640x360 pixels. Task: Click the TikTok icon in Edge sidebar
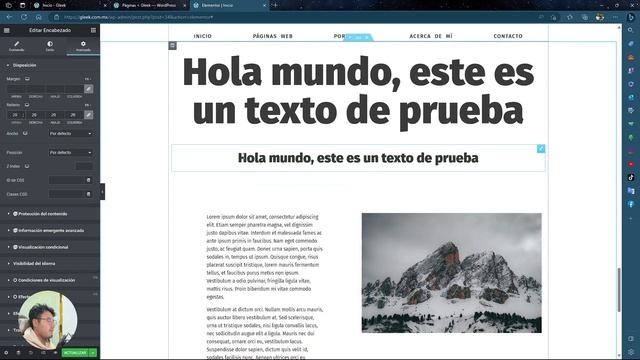(x=631, y=178)
